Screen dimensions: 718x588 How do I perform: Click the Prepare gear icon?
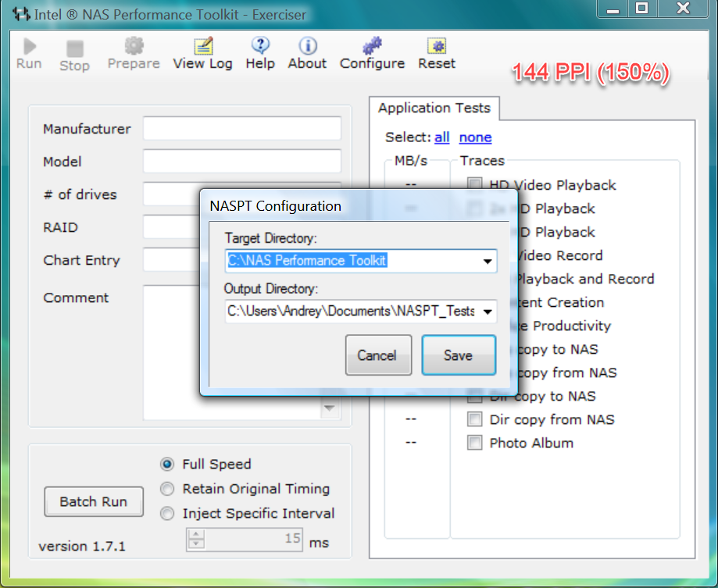pos(134,47)
